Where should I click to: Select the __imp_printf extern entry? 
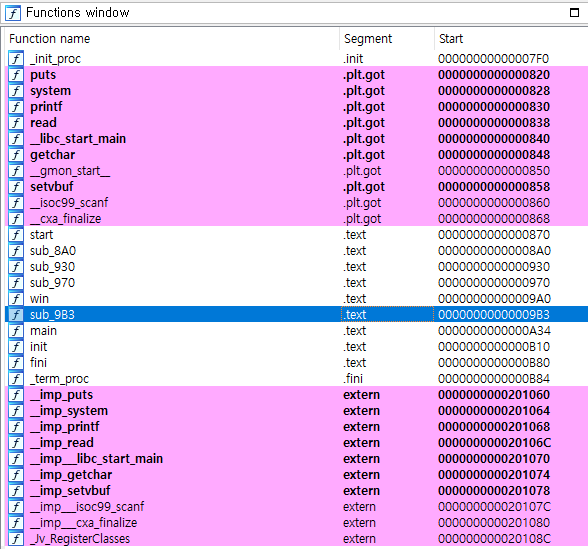pos(65,427)
